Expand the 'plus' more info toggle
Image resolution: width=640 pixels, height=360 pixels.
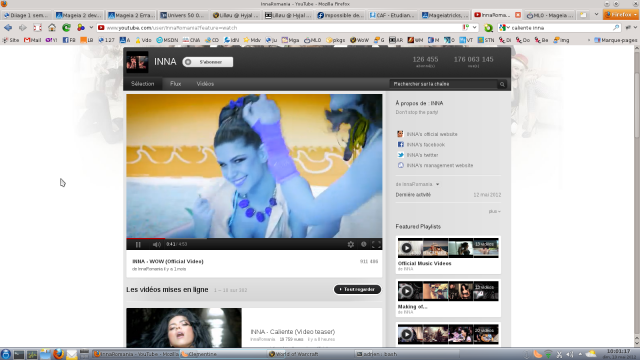pos(494,211)
